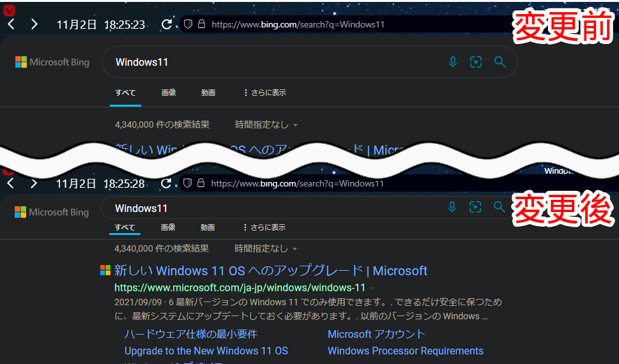Viewport: 619px width, 364px height.
Task: Go back in the lower browser window
Action: (x=10, y=183)
